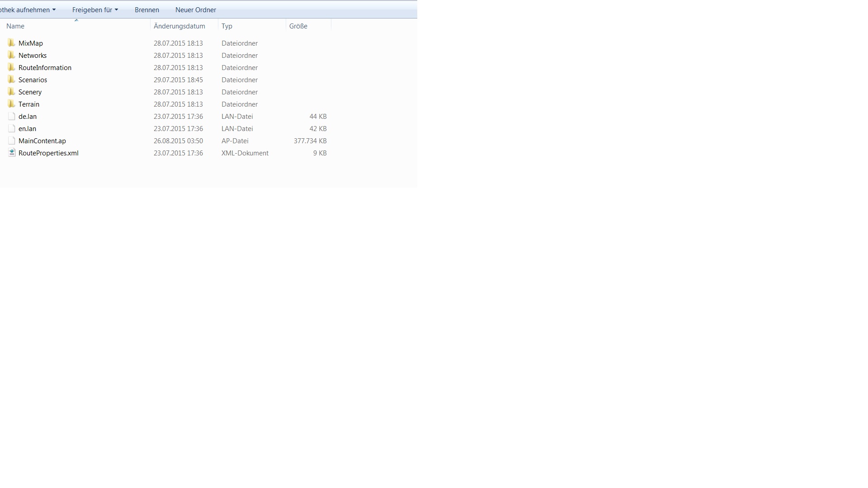Click the Terrain folder icon
This screenshot has width=868, height=488.
11,104
